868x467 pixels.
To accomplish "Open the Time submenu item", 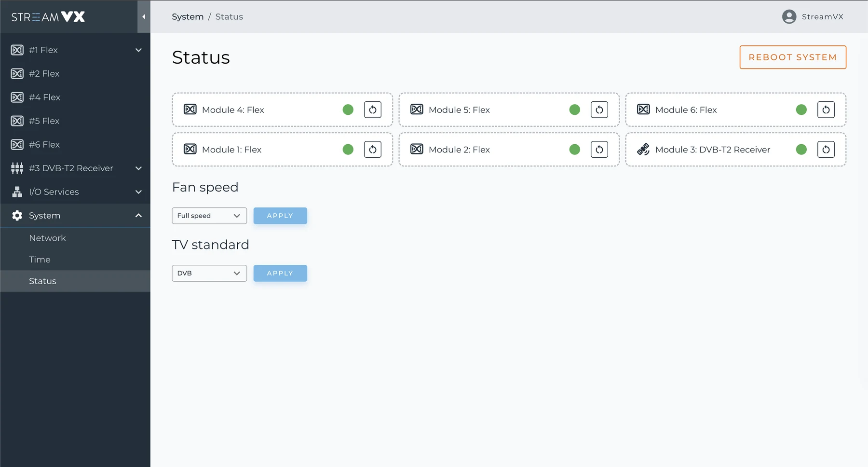I will coord(75,260).
